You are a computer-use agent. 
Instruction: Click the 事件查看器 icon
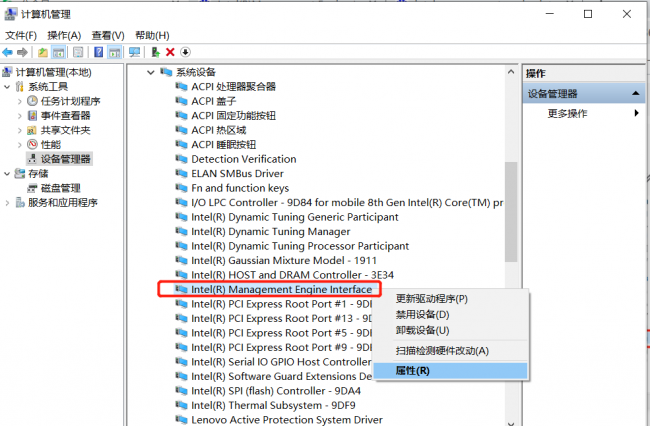click(x=32, y=115)
